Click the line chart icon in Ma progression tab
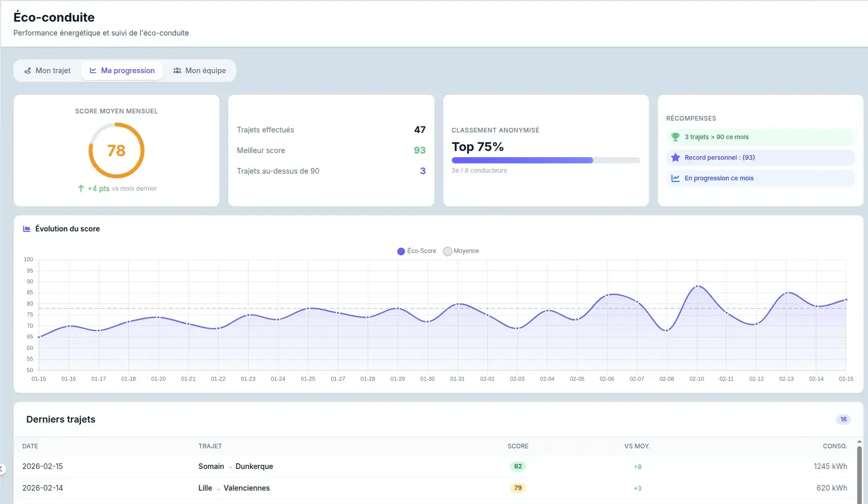Screen dimensions: 868x504 (93, 71)
